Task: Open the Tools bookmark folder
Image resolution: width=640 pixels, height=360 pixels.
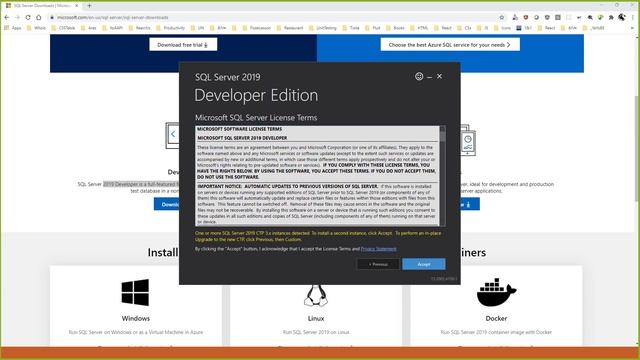Action: (x=351, y=28)
